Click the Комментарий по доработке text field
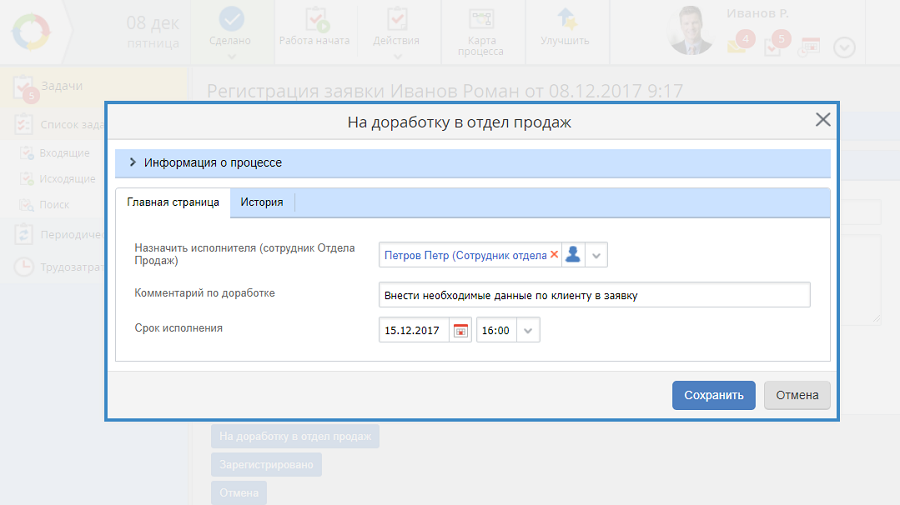This screenshot has height=505, width=900. [x=594, y=295]
